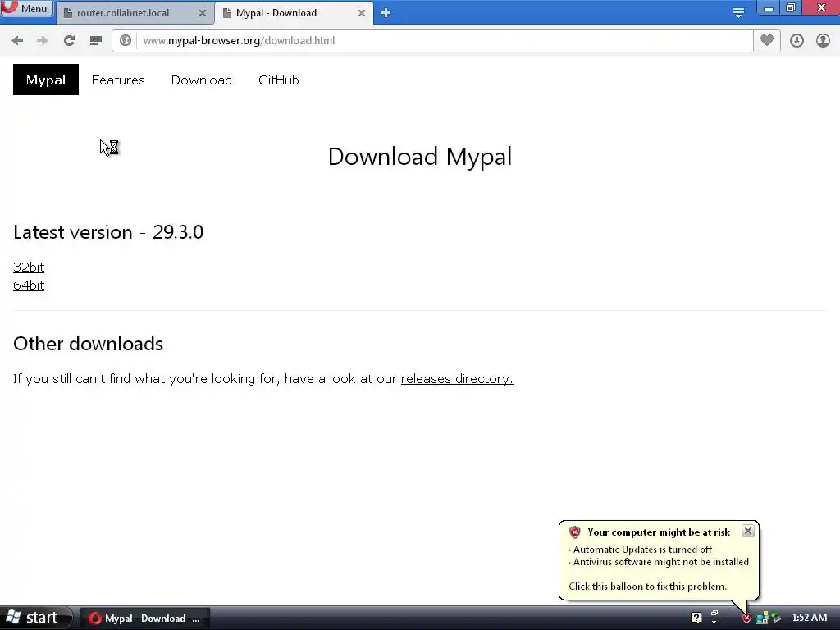Select Mypal - Download taskbar button
This screenshot has width=840, height=630.
point(144,619)
